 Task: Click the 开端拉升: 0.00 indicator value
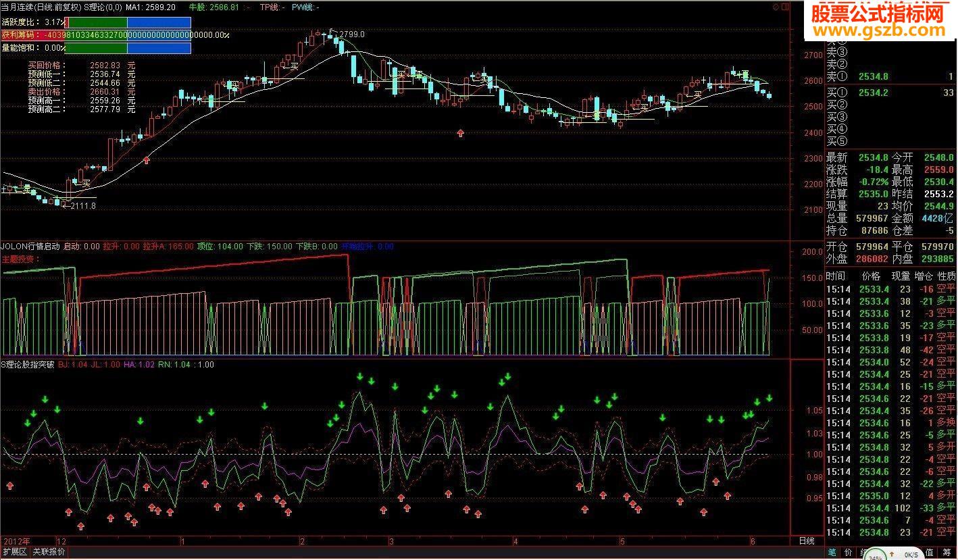click(x=368, y=247)
